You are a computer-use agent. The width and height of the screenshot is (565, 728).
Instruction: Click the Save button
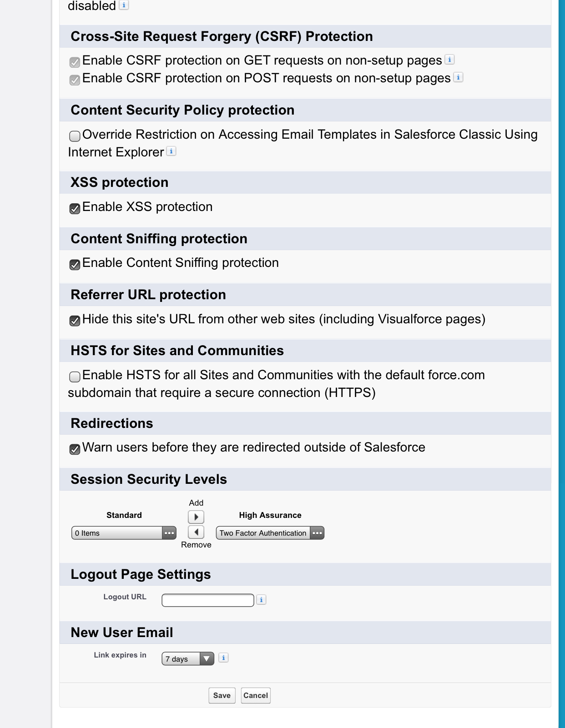click(222, 695)
